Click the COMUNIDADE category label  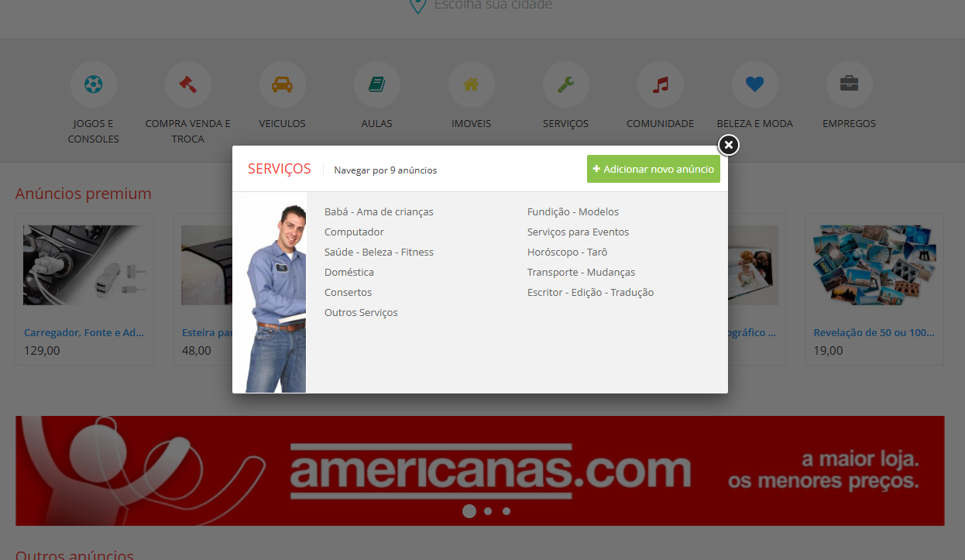pyautogui.click(x=661, y=123)
